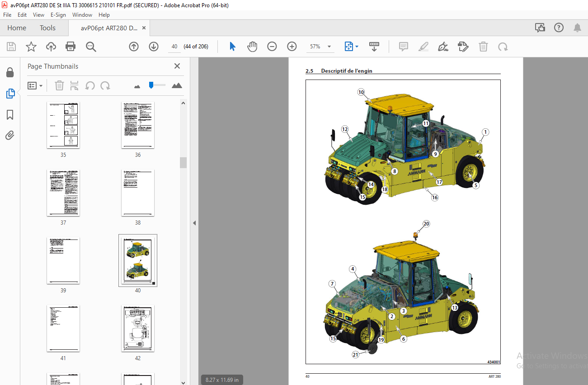This screenshot has width=588, height=385.
Task: Open the notifications bell icon
Action: [577, 28]
